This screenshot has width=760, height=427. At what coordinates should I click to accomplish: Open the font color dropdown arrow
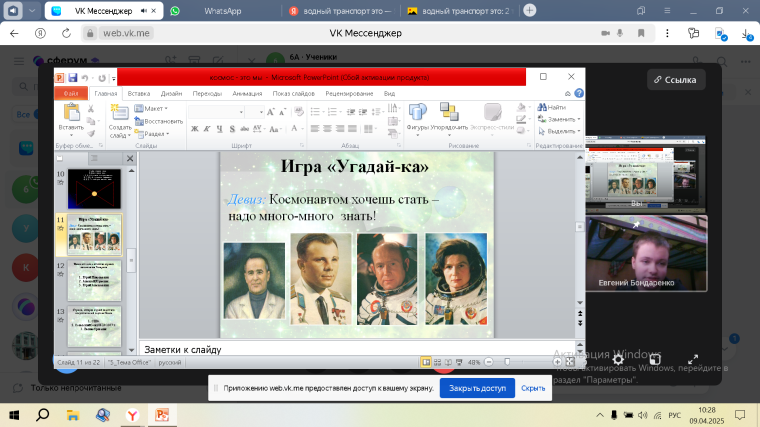(302, 129)
